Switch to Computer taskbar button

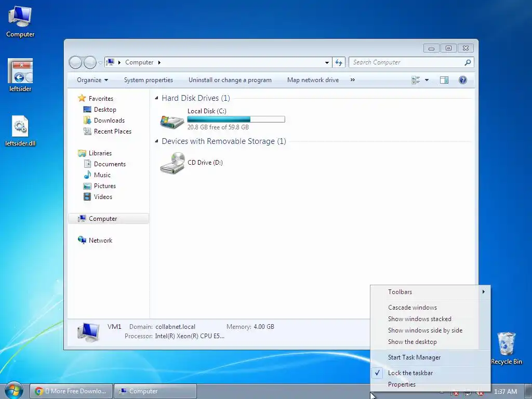click(x=155, y=391)
